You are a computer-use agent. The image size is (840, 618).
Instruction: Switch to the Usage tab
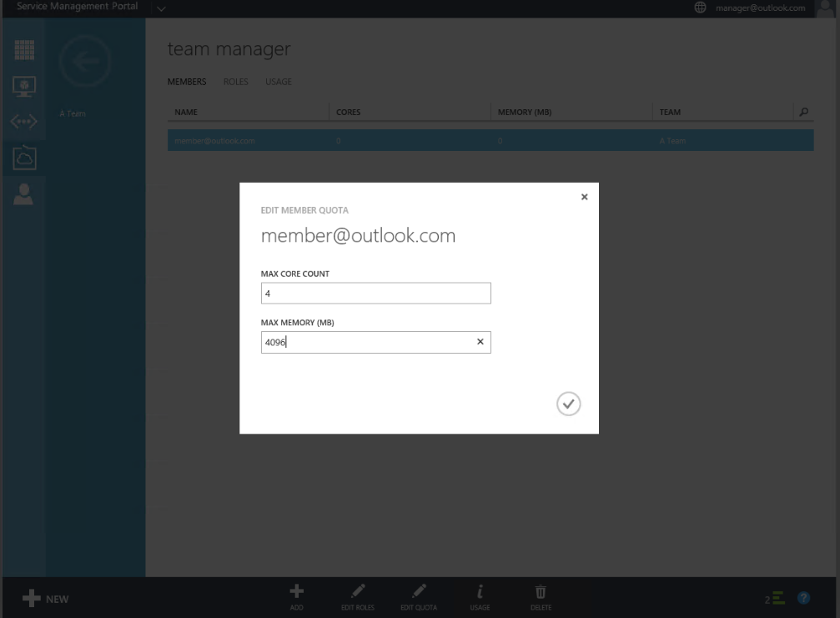click(x=279, y=82)
